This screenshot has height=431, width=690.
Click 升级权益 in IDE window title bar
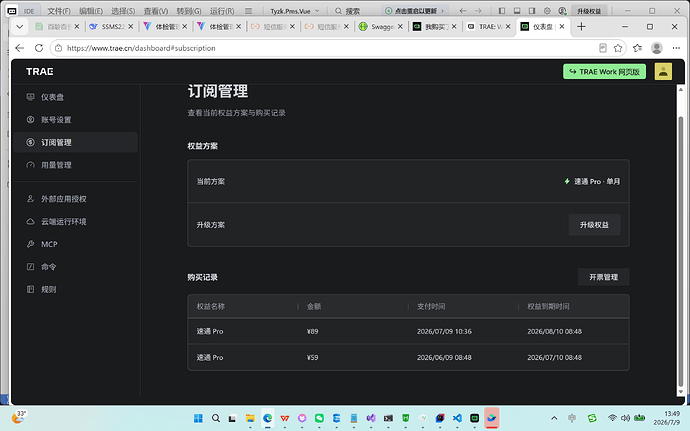coord(589,11)
